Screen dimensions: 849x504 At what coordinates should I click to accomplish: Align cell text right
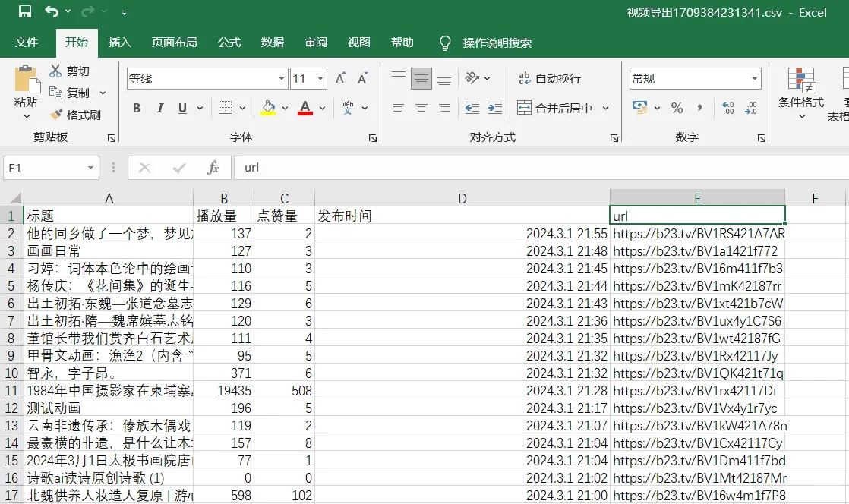tap(444, 109)
